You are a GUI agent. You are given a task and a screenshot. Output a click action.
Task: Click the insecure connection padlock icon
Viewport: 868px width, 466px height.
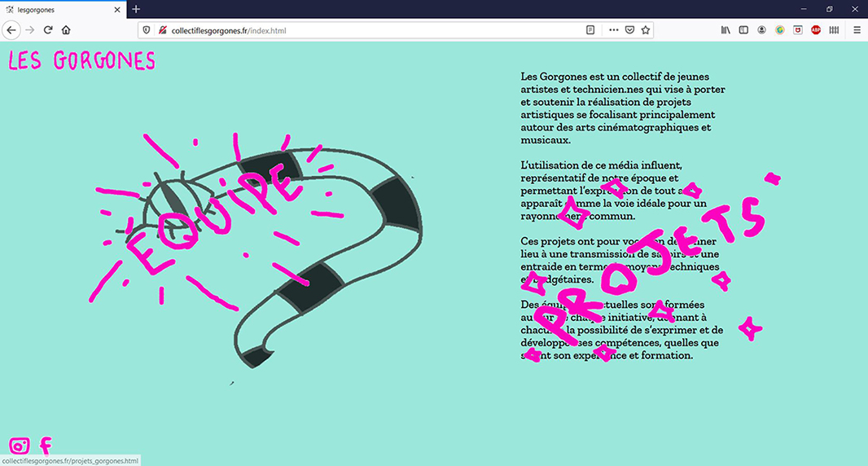[x=162, y=30]
